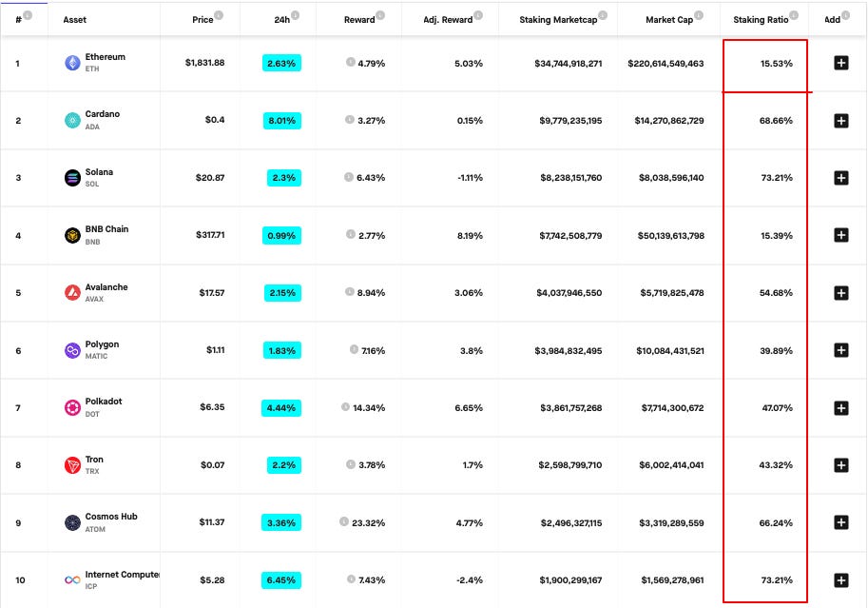Open the Cosmos Hub asset link
Viewport: 868px width, 608px height.
111,517
